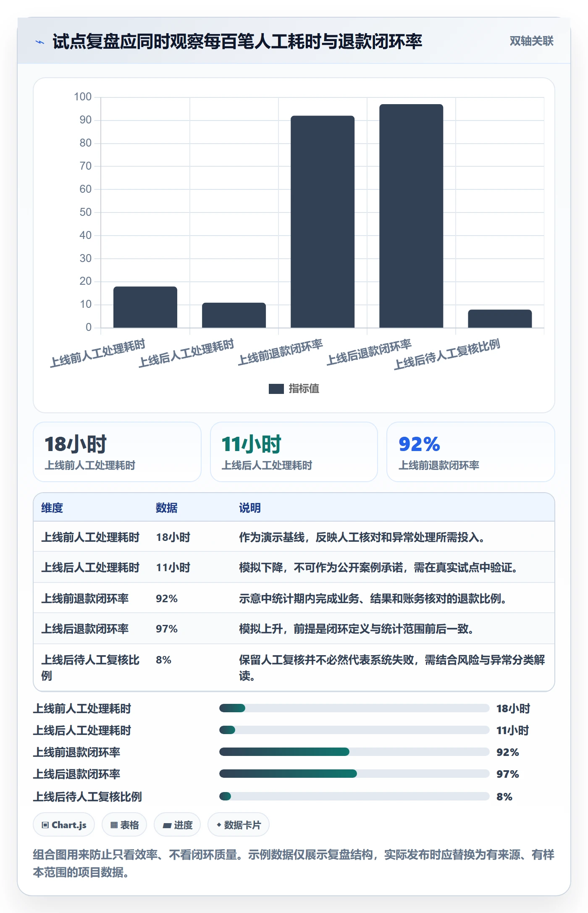588x913 pixels.
Task: Select the 92% data card
Action: tap(470, 452)
